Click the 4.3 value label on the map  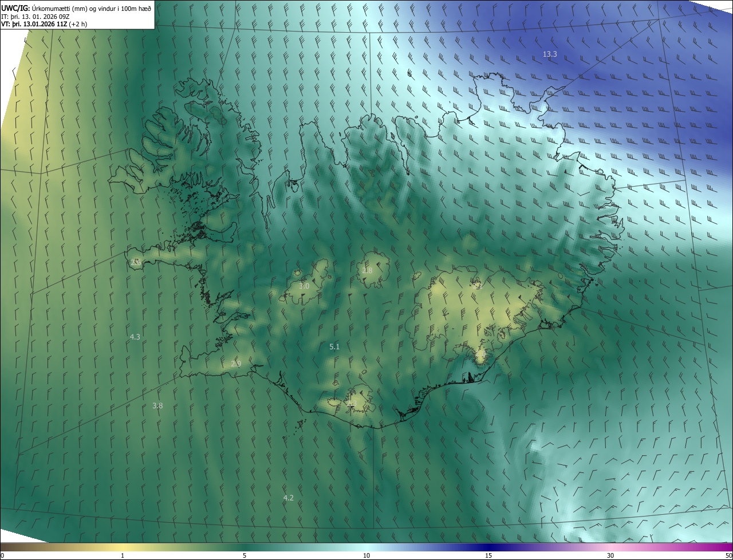pos(135,337)
